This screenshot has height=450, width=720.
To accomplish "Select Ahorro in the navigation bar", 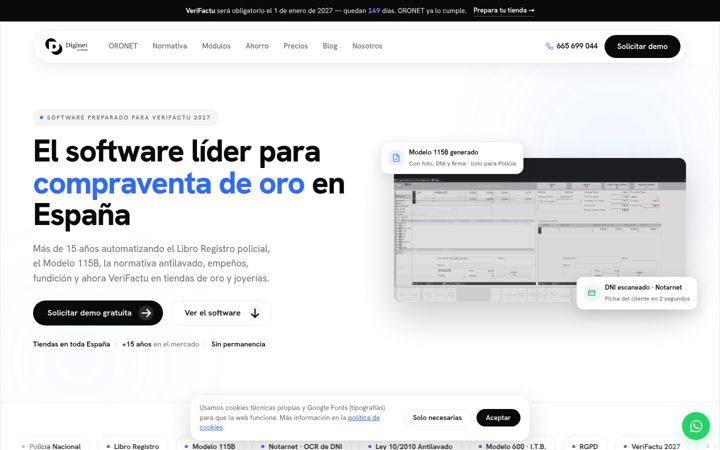I will pos(257,46).
